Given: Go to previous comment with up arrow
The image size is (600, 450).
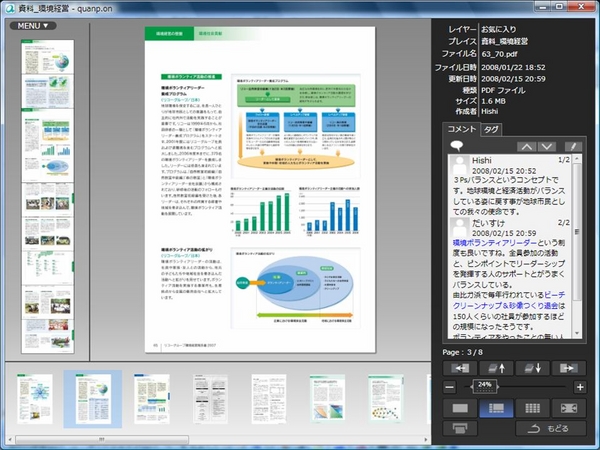Looking at the screenshot, I should coord(526,146).
